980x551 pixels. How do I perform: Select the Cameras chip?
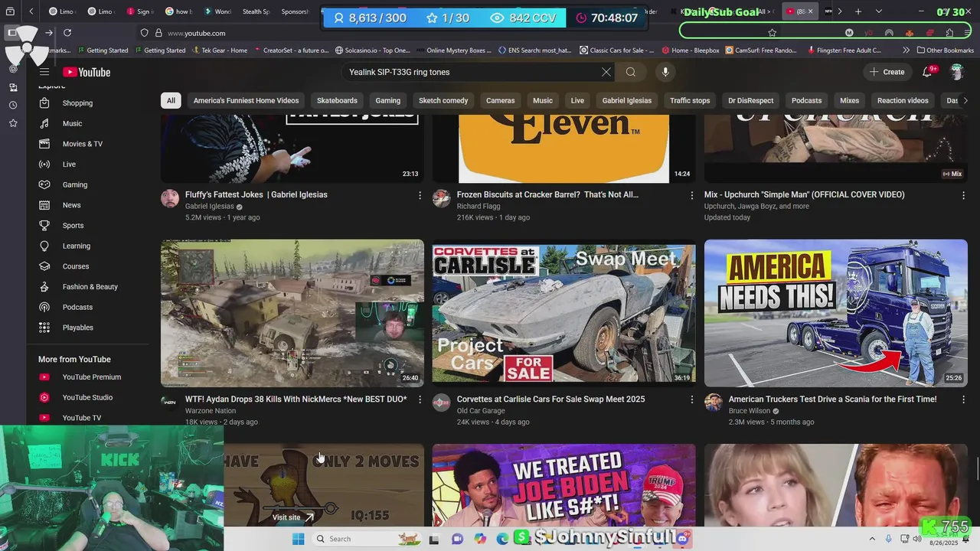pos(500,100)
